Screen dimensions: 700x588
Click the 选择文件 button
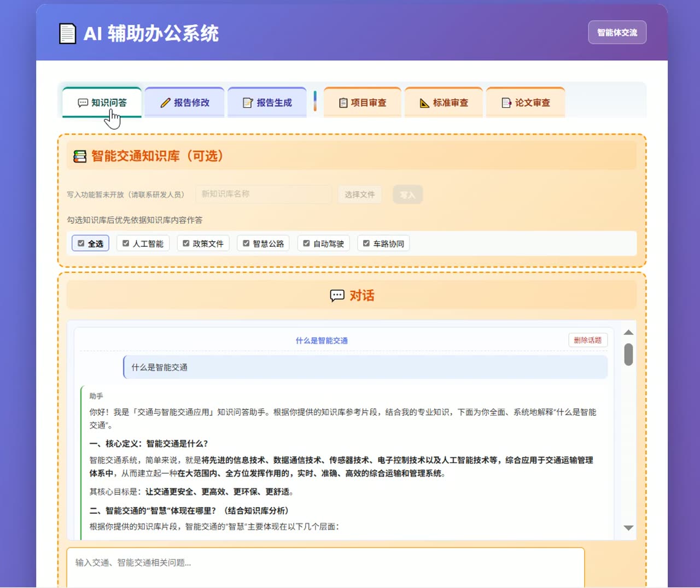click(359, 195)
